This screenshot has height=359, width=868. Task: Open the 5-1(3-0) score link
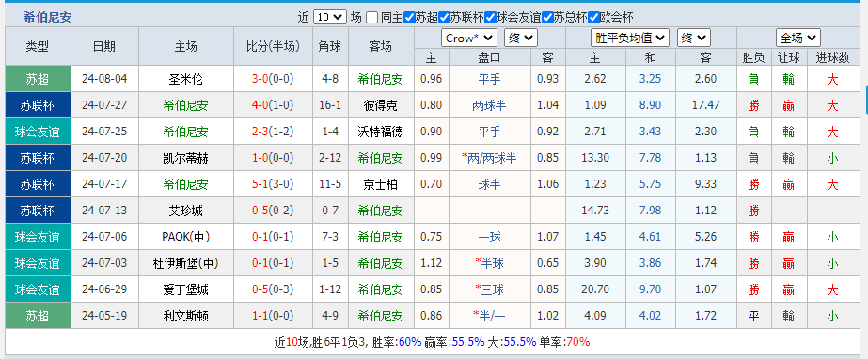(x=273, y=184)
